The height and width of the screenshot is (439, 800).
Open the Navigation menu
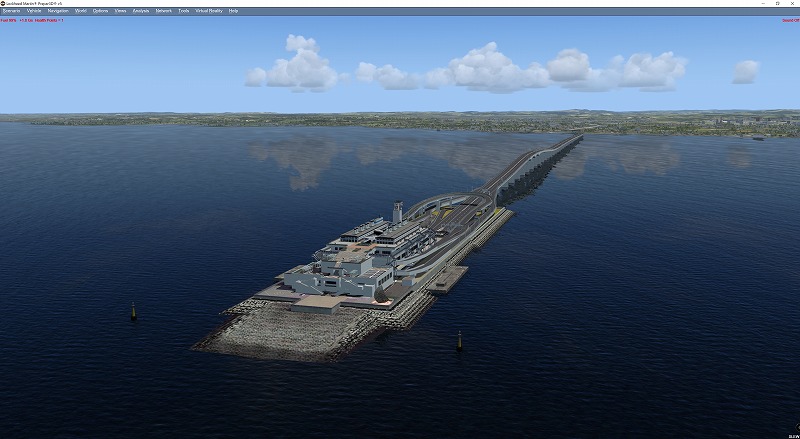click(x=58, y=10)
